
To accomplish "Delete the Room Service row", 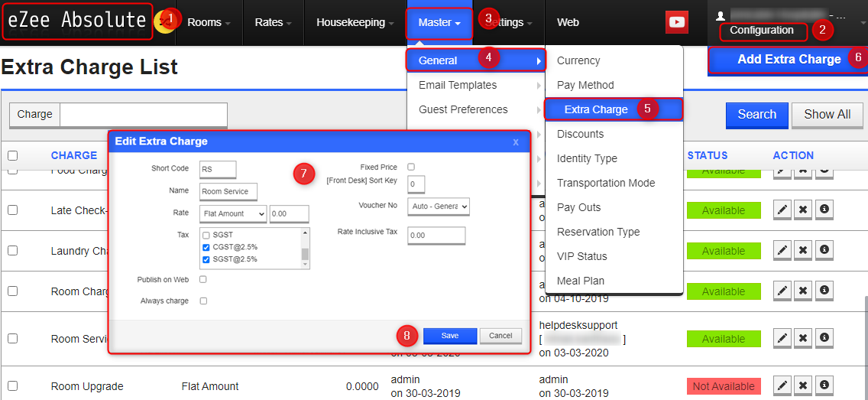I will [803, 338].
